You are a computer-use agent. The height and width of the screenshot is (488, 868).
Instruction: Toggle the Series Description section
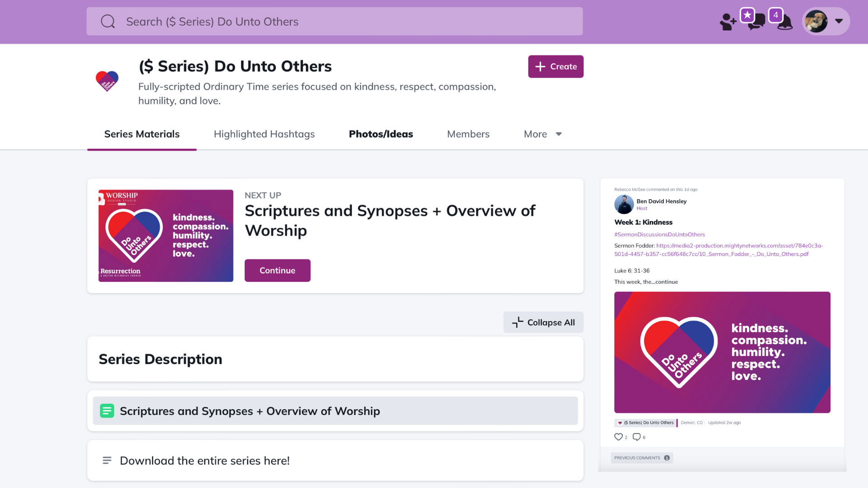[335, 359]
